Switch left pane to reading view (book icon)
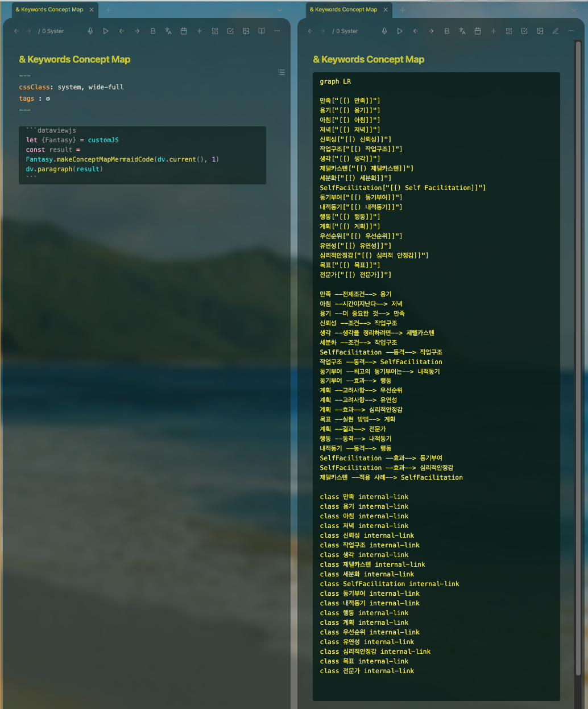The height and width of the screenshot is (709, 588). 262,31
